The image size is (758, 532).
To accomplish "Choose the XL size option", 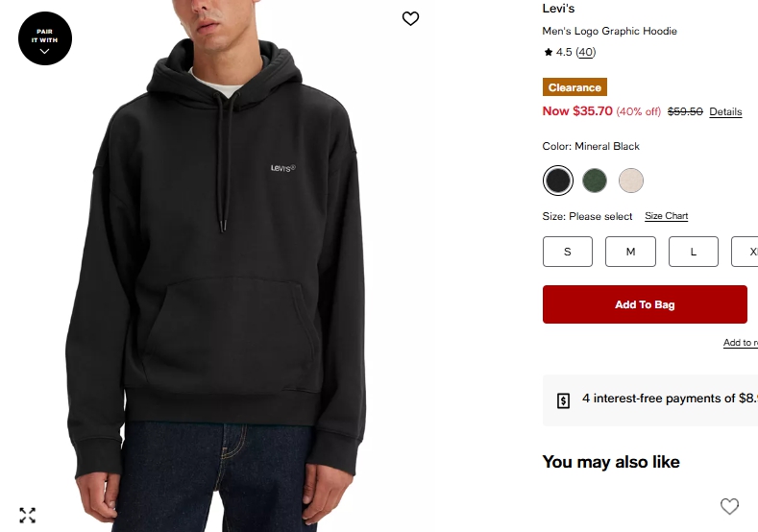I will (x=745, y=252).
